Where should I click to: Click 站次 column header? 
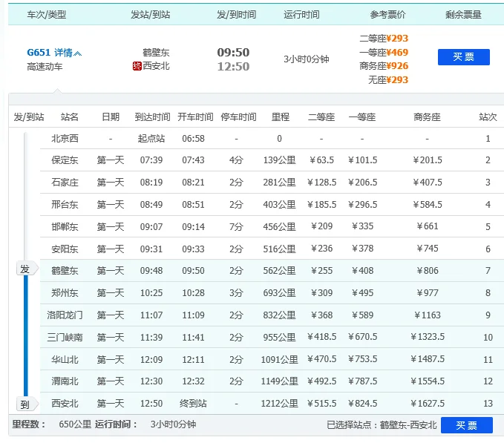488,117
